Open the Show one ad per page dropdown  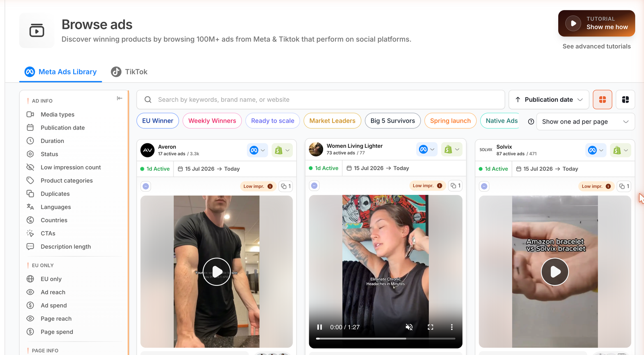[586, 122]
